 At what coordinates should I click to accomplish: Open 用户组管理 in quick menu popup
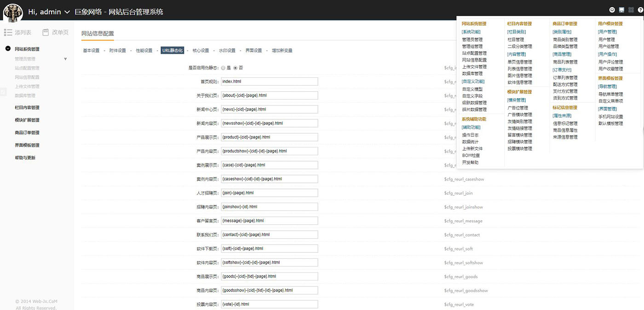click(609, 47)
